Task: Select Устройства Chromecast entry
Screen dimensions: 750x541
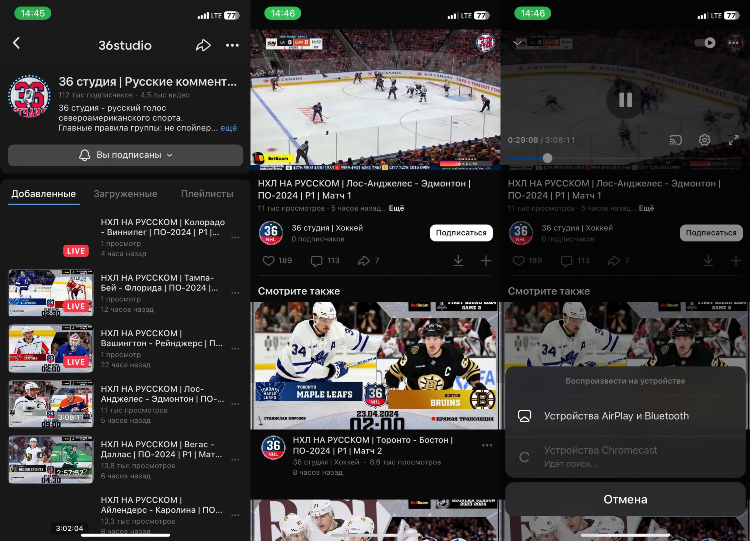Action: click(x=625, y=456)
